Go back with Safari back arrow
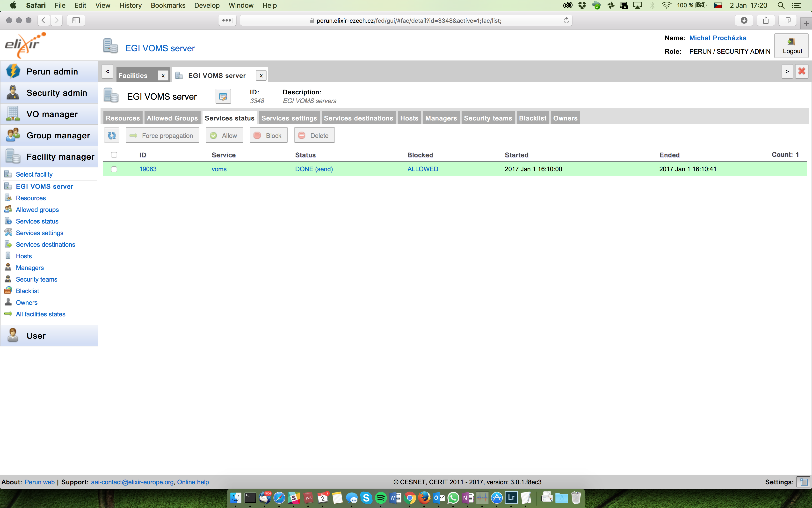812x508 pixels. [x=43, y=21]
